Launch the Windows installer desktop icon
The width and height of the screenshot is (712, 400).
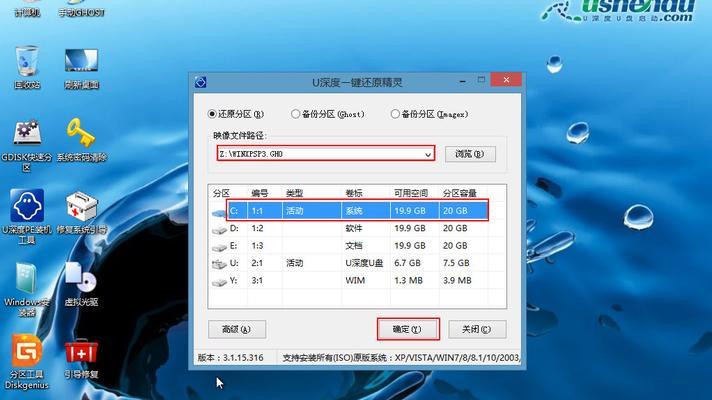pyautogui.click(x=27, y=279)
